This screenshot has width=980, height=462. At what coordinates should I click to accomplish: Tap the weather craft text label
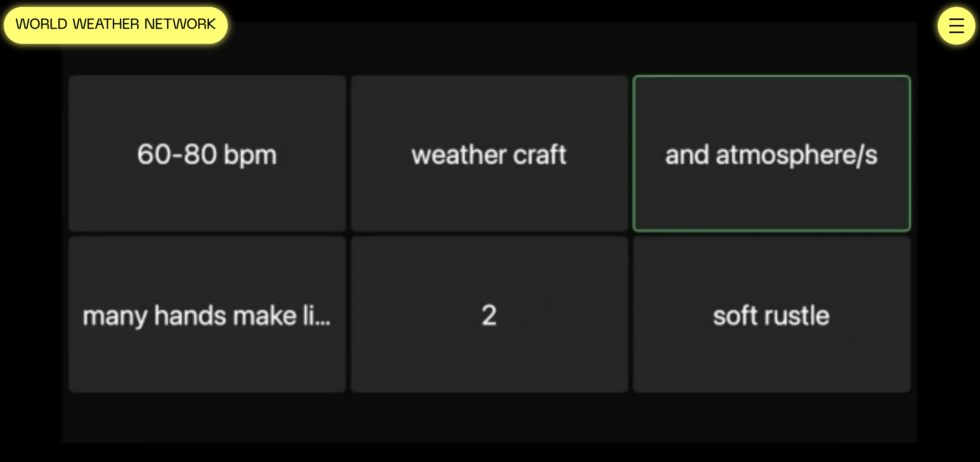click(x=489, y=155)
